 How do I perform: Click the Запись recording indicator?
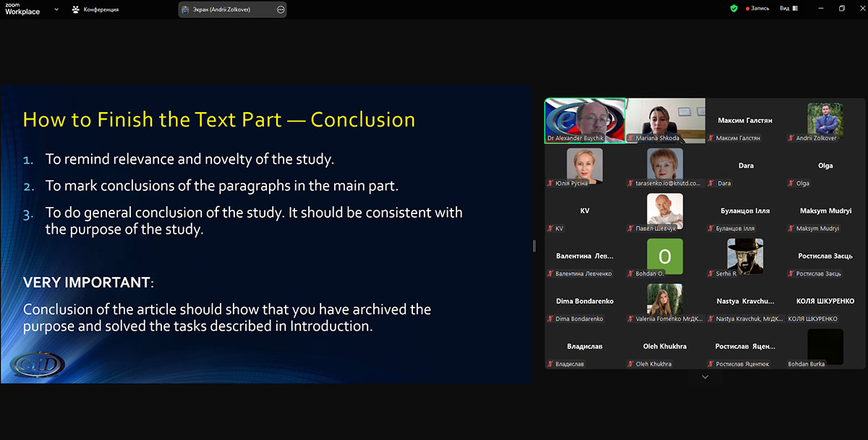click(x=757, y=9)
